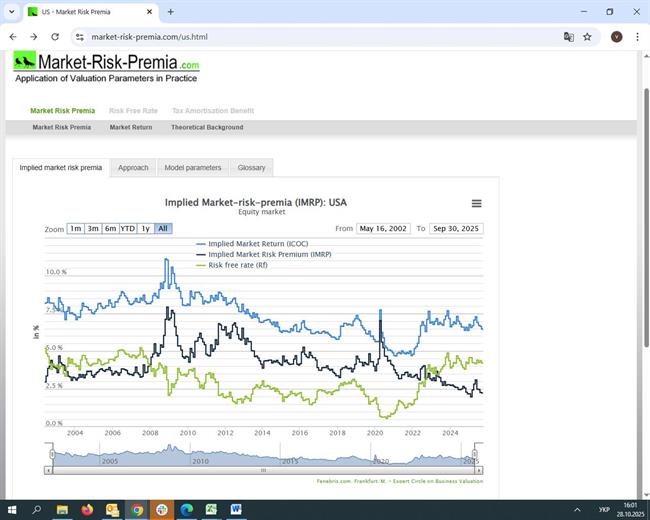Toggle Implied Market Risk Premium (IMRP) series
The image size is (650, 520).
pyautogui.click(x=269, y=254)
